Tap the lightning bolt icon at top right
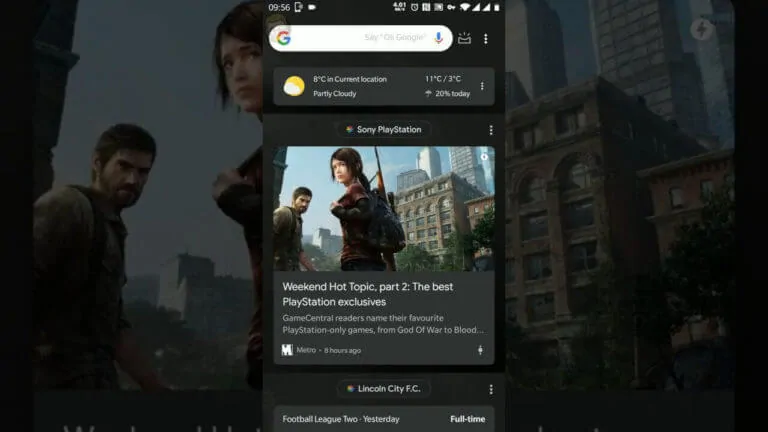 point(701,29)
